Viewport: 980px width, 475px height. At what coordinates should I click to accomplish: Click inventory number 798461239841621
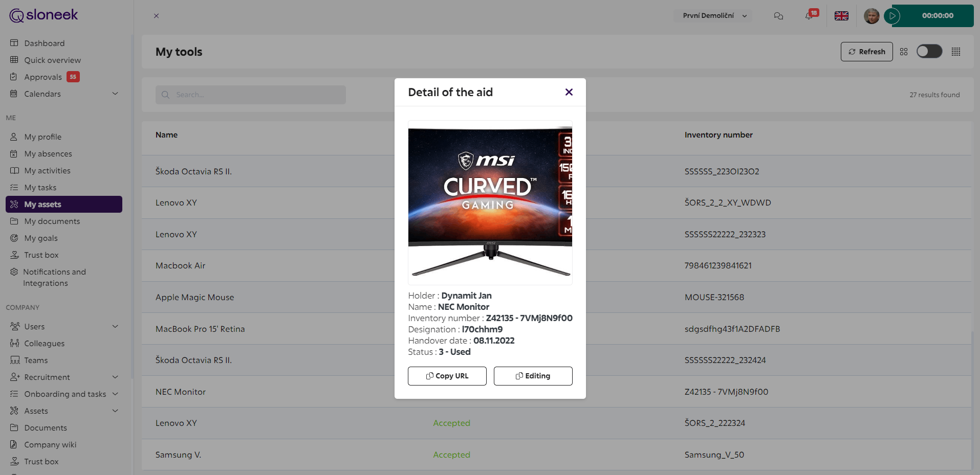[718, 266]
